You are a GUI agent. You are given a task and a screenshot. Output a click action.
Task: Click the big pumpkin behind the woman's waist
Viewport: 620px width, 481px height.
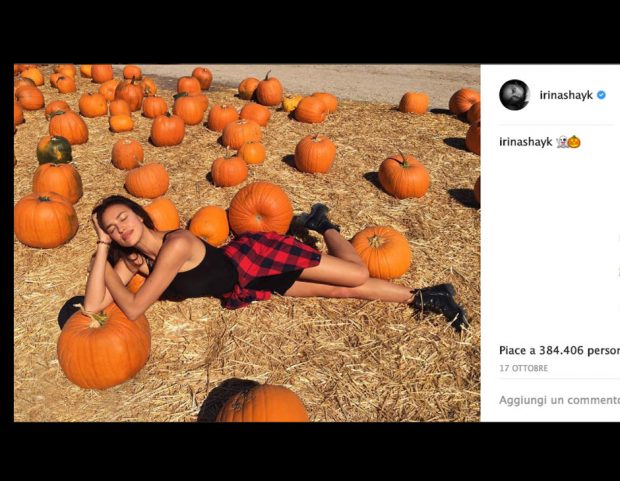coord(260,208)
